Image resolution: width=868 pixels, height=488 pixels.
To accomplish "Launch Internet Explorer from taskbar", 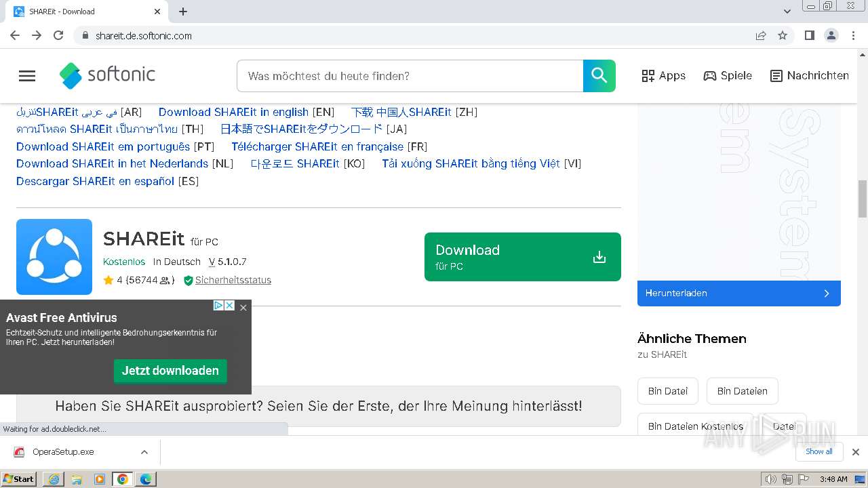I will coord(54,479).
